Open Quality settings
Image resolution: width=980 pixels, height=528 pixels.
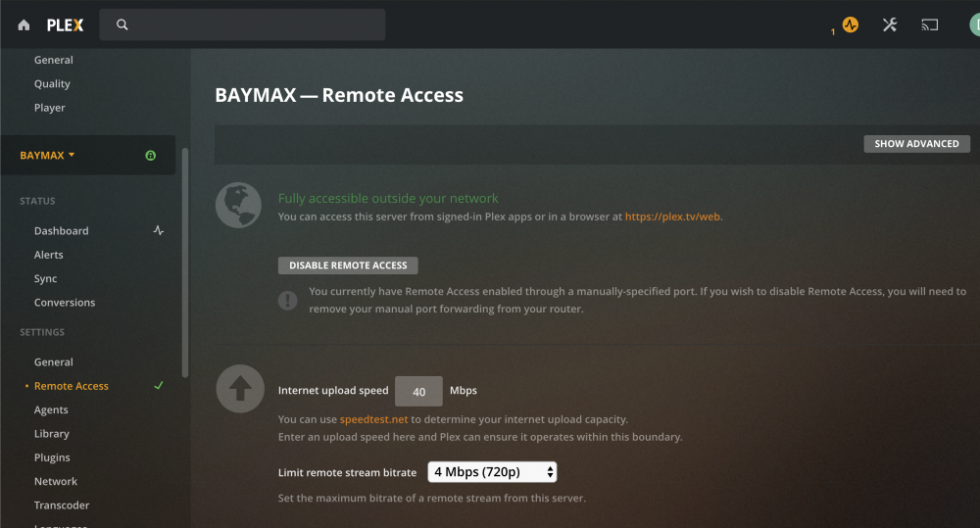click(52, 83)
